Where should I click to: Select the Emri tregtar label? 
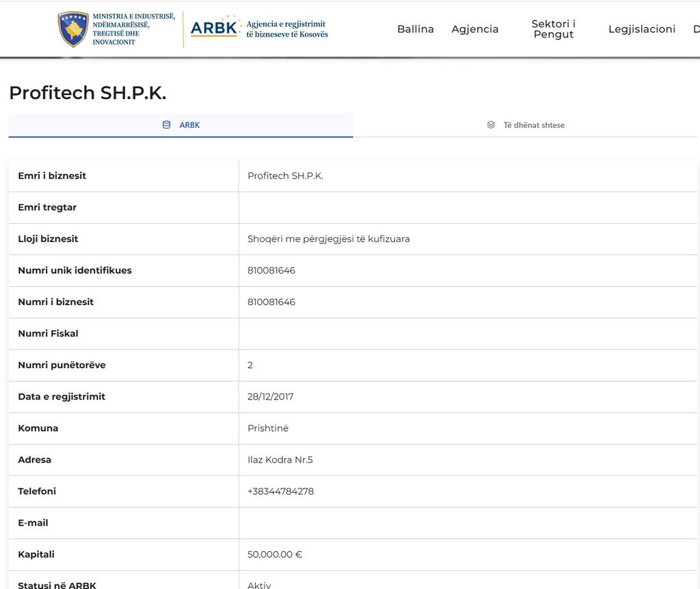tap(47, 207)
